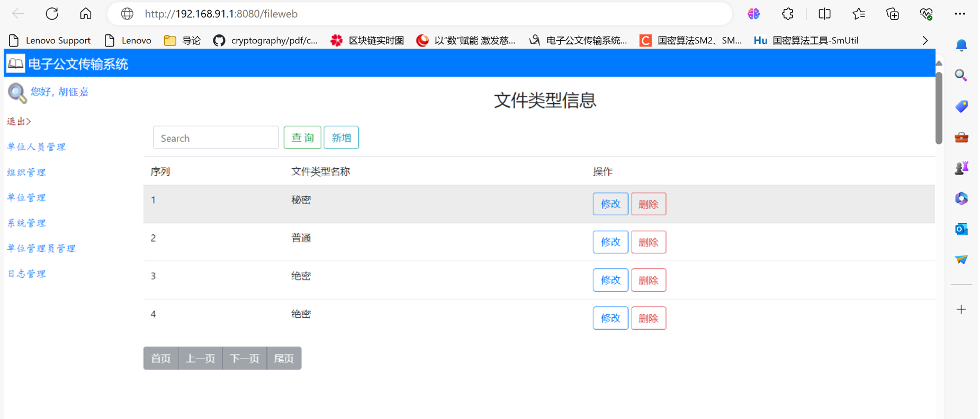The width and height of the screenshot is (980, 419).
Task: Click 修改 for row 3 绝密
Action: pyautogui.click(x=610, y=280)
